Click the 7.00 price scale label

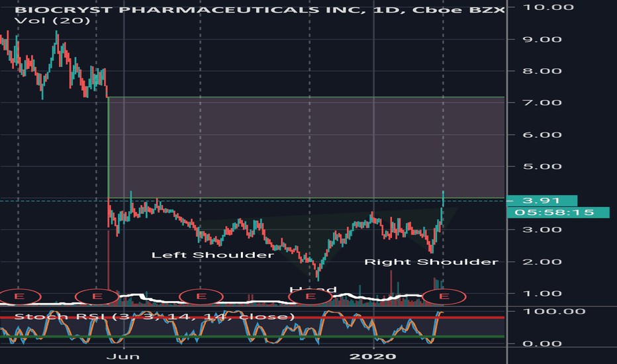[x=542, y=103]
